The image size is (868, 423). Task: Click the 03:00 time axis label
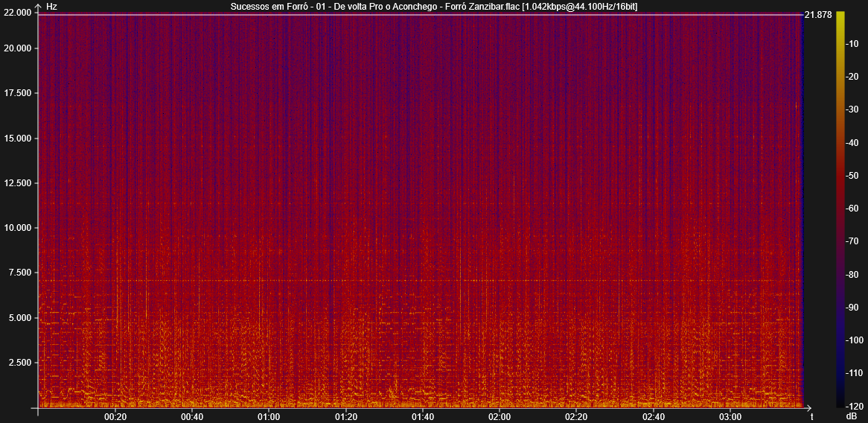(730, 416)
